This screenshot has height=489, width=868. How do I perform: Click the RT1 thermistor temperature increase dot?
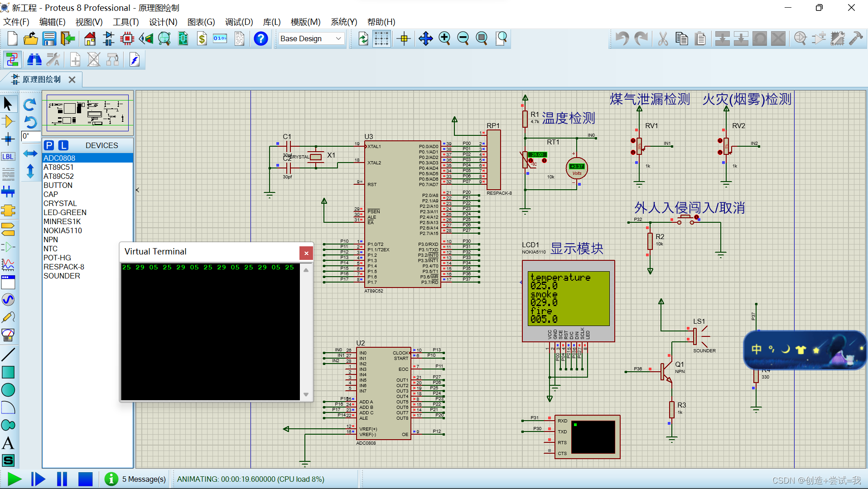point(544,161)
